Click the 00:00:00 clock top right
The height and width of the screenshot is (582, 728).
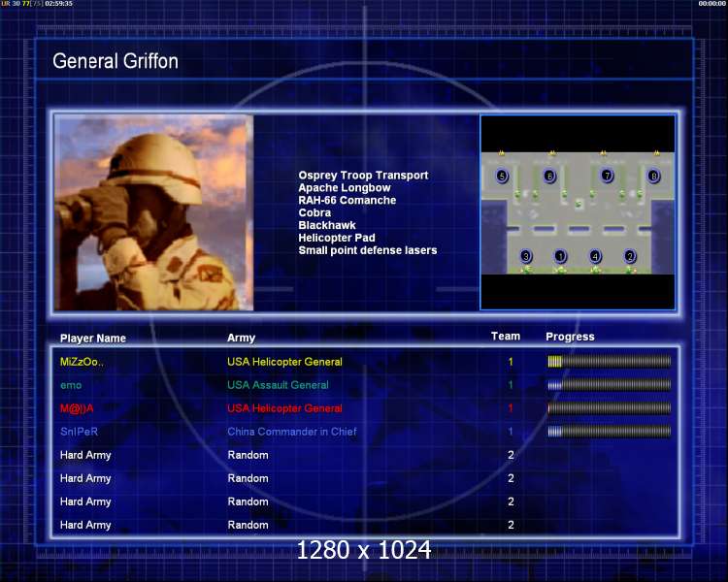(712, 3)
